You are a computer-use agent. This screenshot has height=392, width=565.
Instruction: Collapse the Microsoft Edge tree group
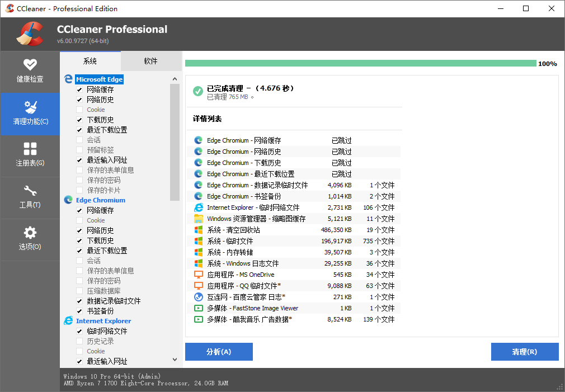point(100,79)
